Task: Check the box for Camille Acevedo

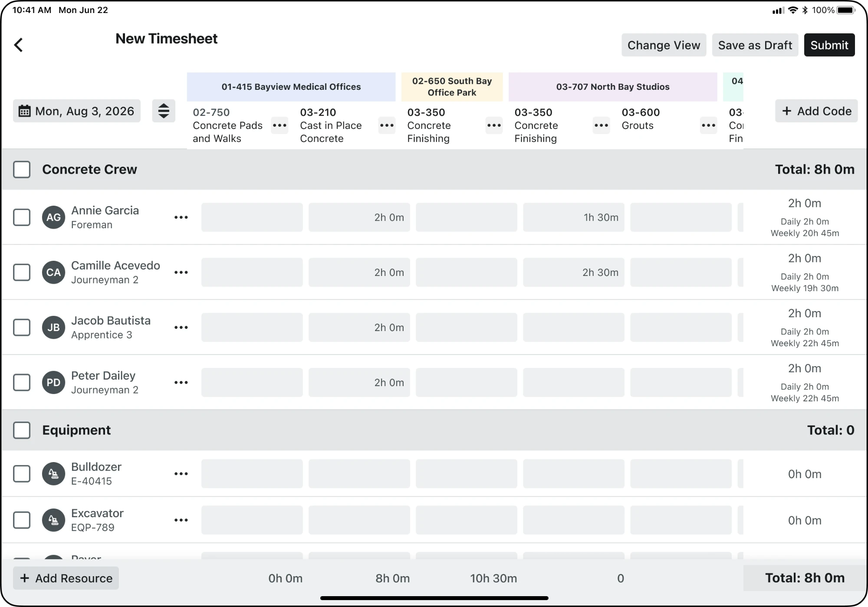Action: tap(22, 272)
